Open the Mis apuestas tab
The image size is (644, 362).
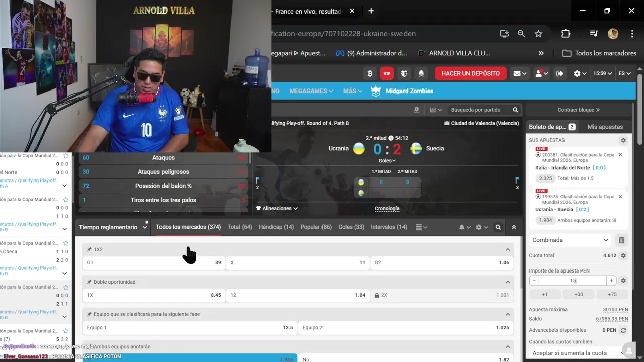605,127
